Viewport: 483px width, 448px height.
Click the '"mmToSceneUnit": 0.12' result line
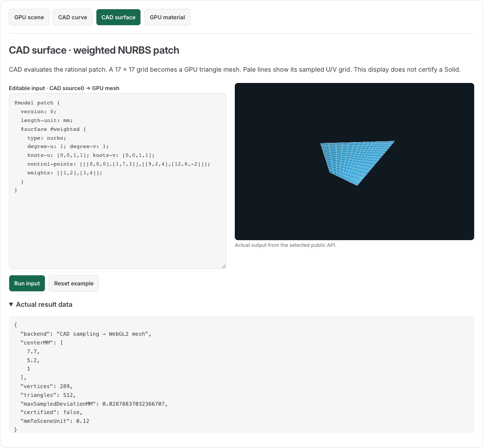[55, 421]
